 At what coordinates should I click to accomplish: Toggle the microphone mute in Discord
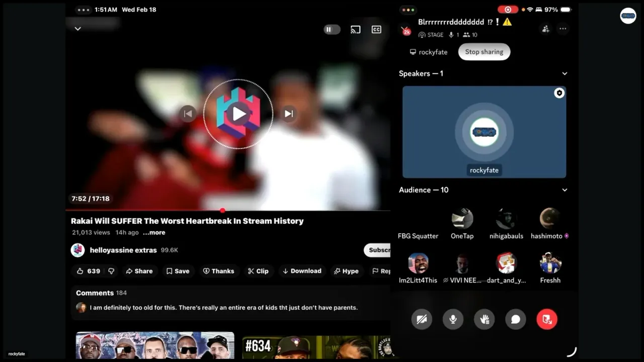point(453,319)
